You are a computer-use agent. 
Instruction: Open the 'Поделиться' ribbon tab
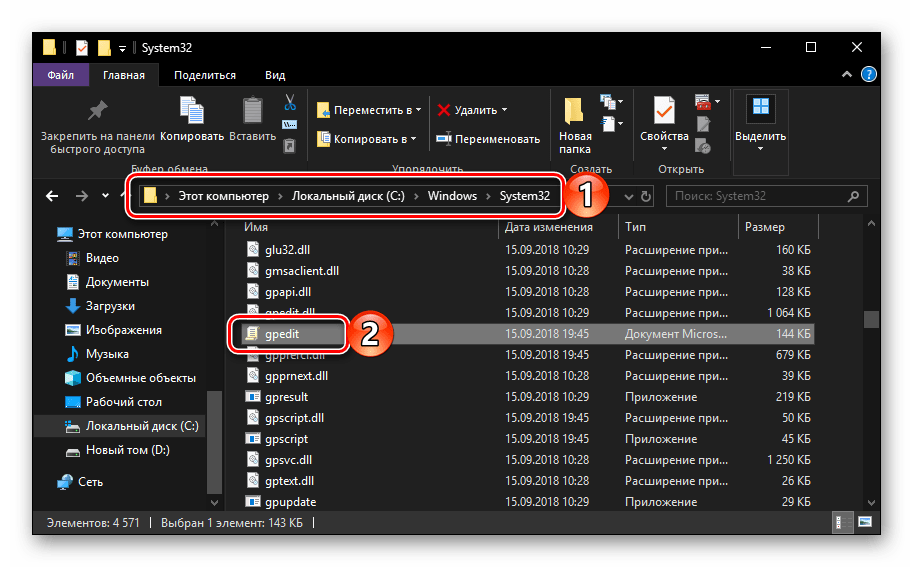pos(204,75)
